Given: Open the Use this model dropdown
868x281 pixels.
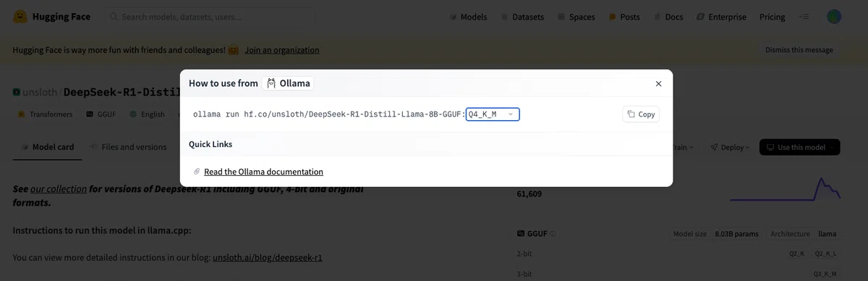Looking at the screenshot, I should coord(799,147).
